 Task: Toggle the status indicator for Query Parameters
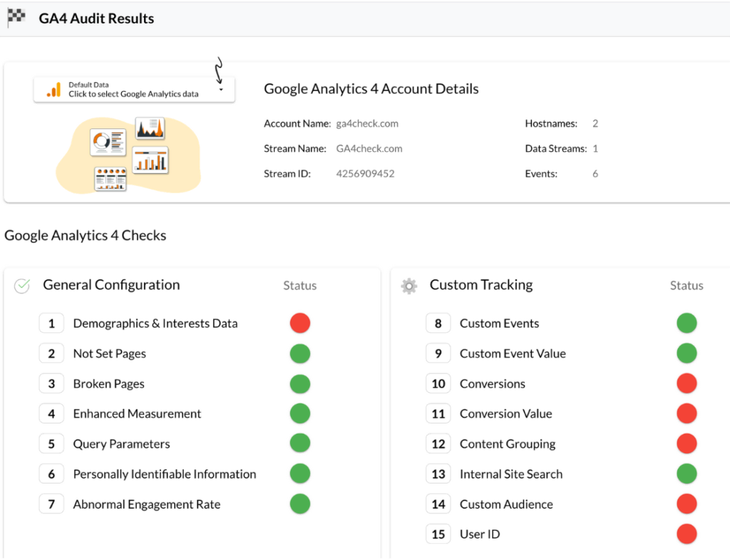pos(300,443)
